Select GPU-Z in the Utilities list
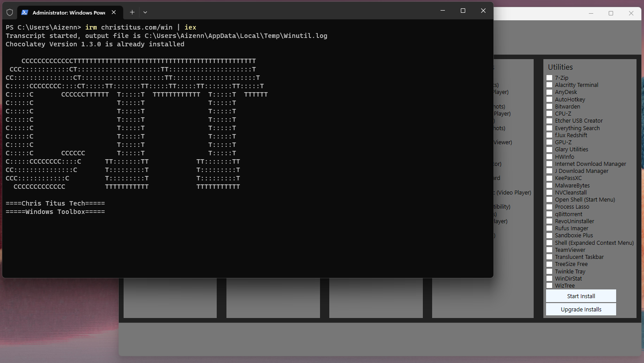The image size is (644, 363). pyautogui.click(x=550, y=142)
